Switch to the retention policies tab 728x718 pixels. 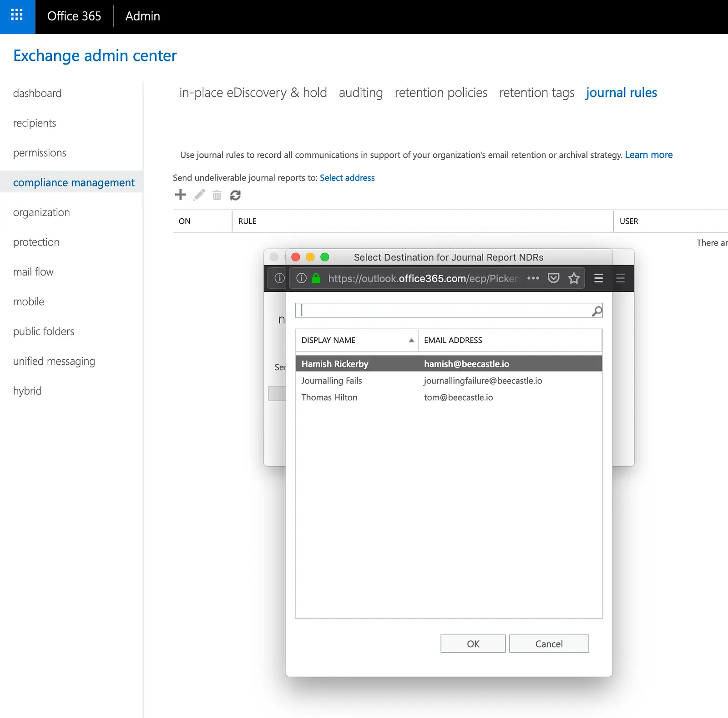tap(441, 93)
